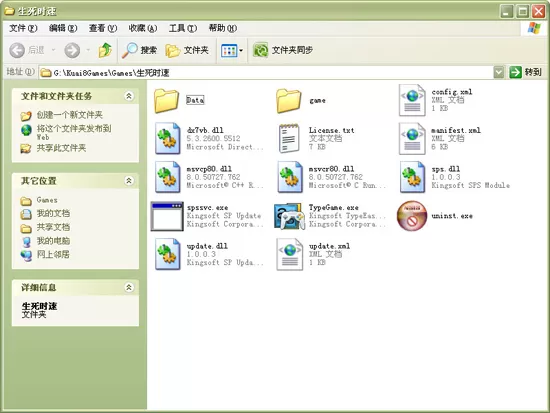The width and height of the screenshot is (550, 413).
Task: Select the spssvc.exe program icon
Action: click(167, 216)
